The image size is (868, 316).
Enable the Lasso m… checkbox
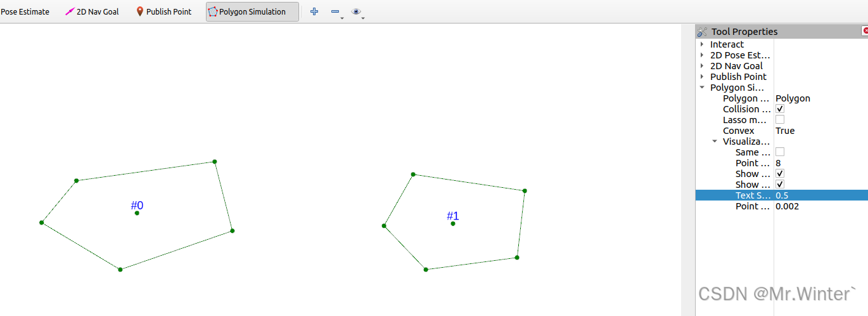coord(780,120)
